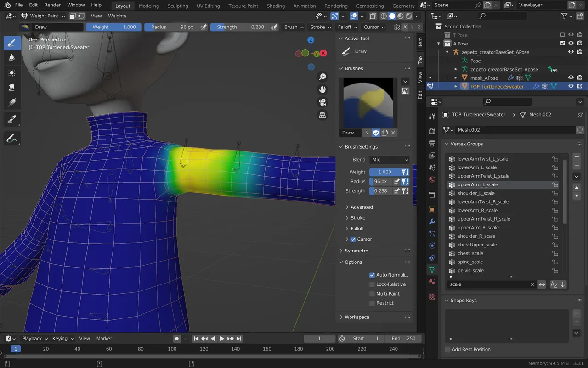Hide TOP_TurtleneckSweater with its eye toggle

(571, 86)
